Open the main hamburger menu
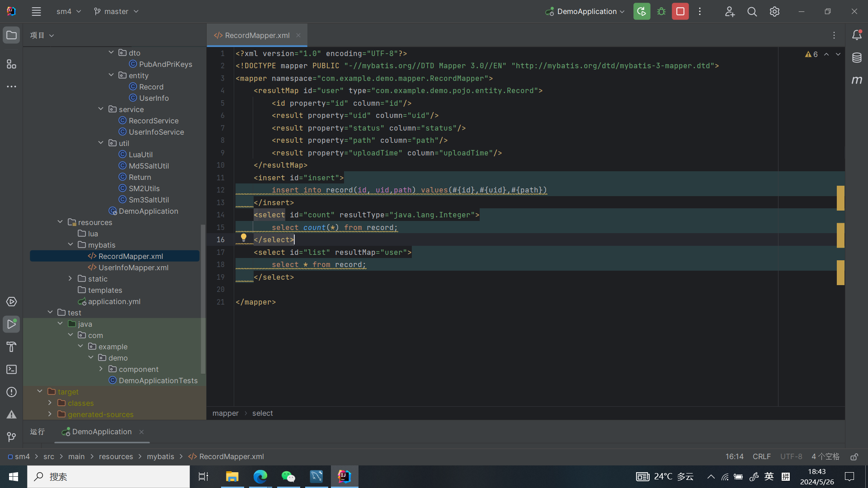This screenshot has height=488, width=868. pos(36,12)
